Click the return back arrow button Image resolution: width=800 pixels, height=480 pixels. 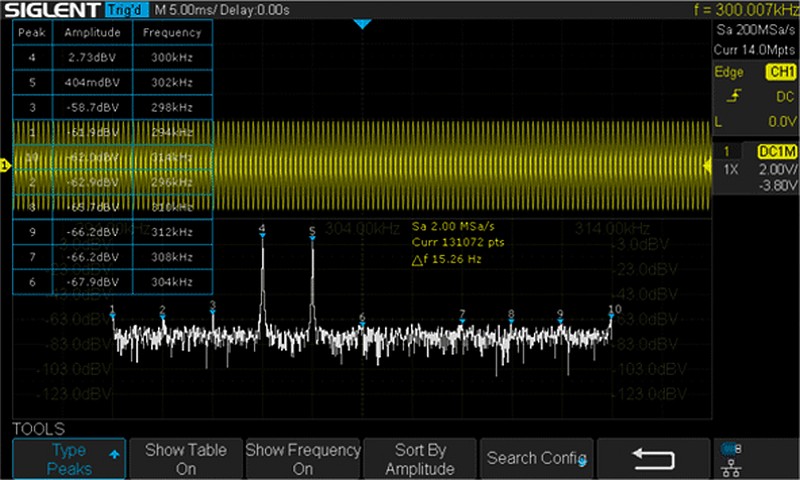coord(654,459)
